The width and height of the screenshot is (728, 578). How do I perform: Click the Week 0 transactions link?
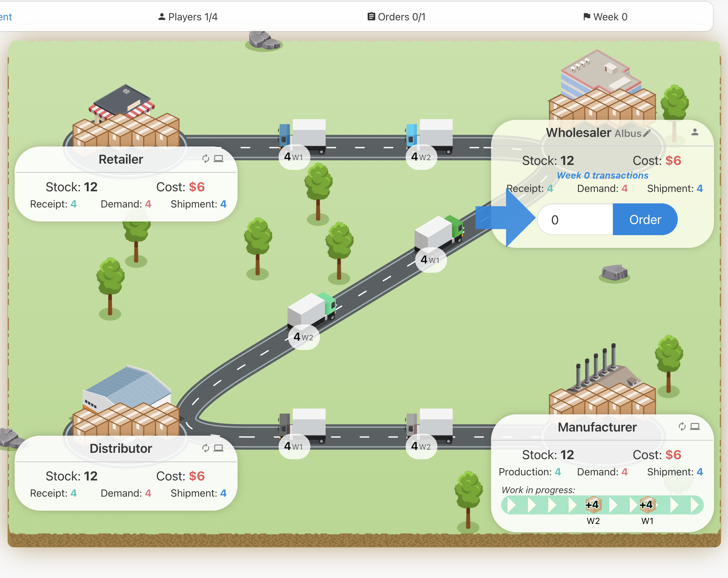point(602,175)
